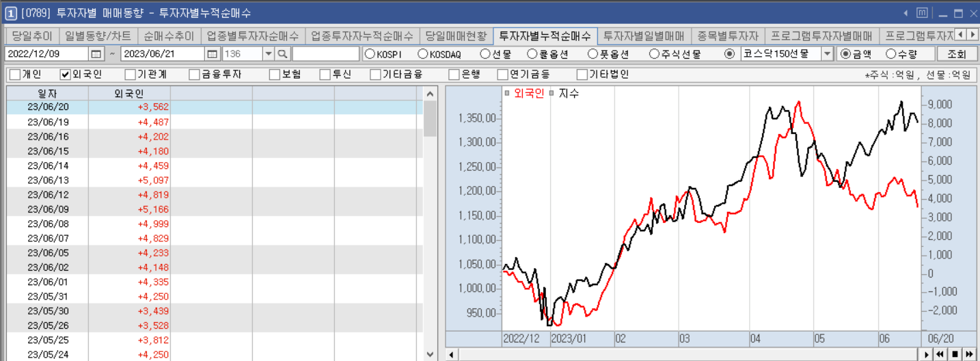980x361 pixels.
Task: Click the table vertical scrollbar thumb
Action: coord(430,118)
